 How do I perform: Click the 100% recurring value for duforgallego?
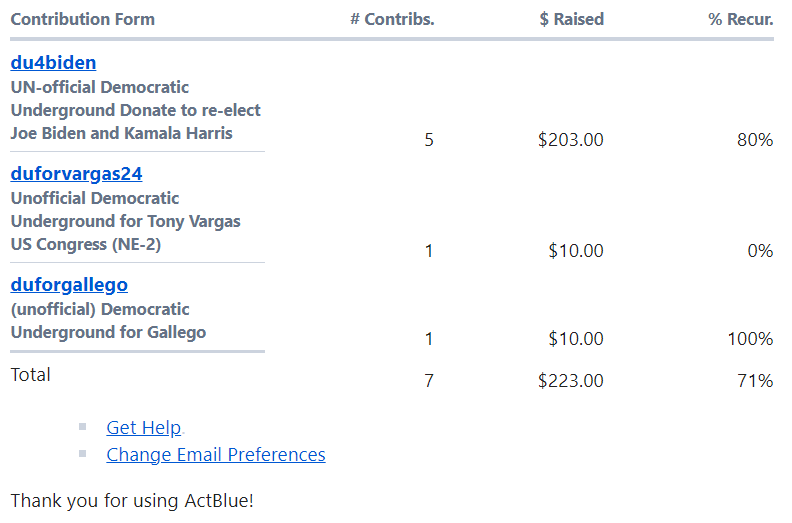coord(750,339)
